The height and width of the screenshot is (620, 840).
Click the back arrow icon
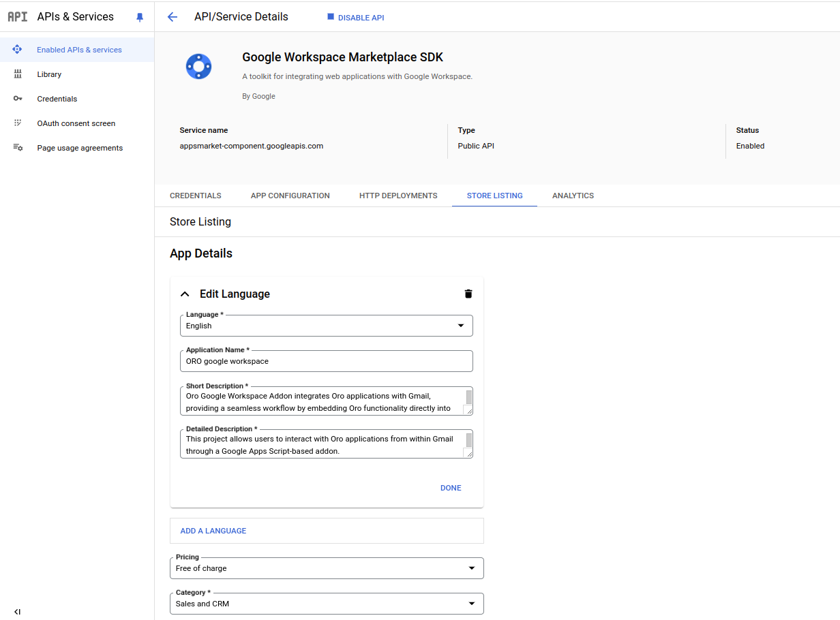(x=172, y=17)
